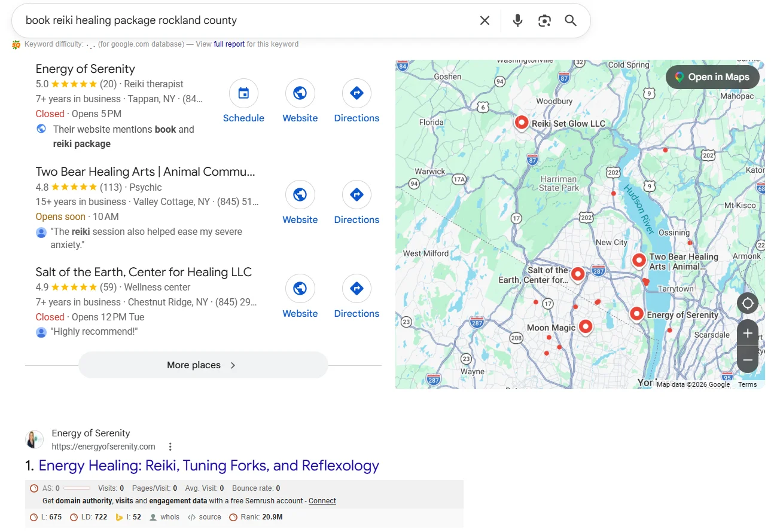The width and height of the screenshot is (777, 532).
Task: Click the Bing index I: 52 icon
Action: [x=120, y=517]
